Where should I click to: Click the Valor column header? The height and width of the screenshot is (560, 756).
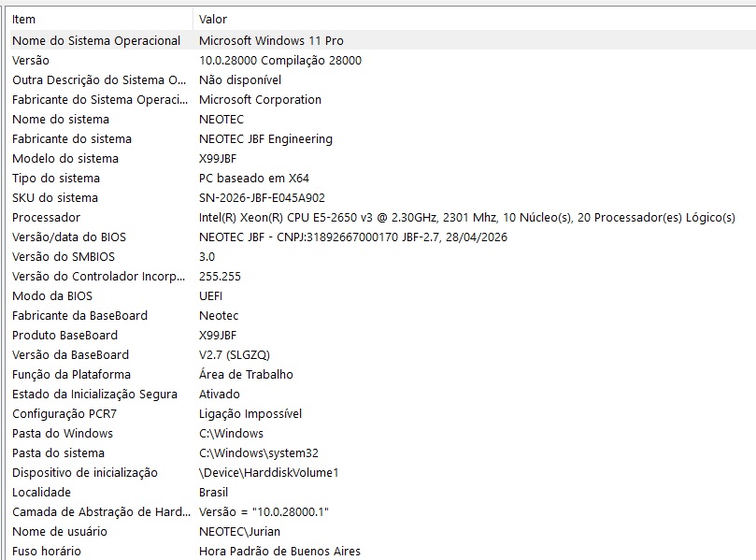(213, 20)
